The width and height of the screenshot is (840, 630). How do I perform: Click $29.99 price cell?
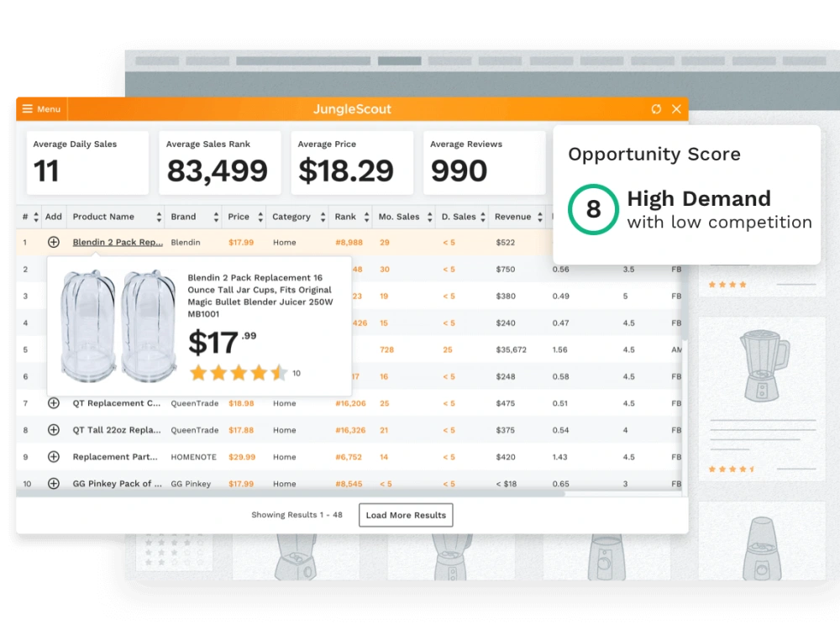(x=242, y=457)
